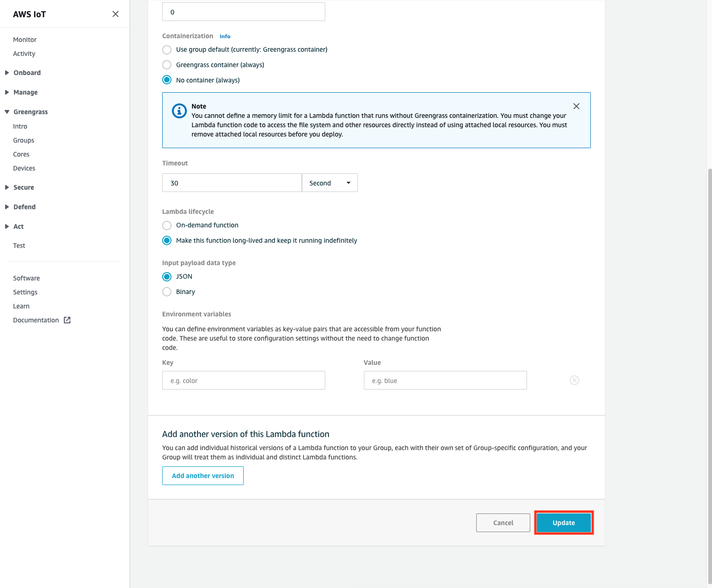
Task: Choose long-lived function running indefinitely
Action: point(167,240)
